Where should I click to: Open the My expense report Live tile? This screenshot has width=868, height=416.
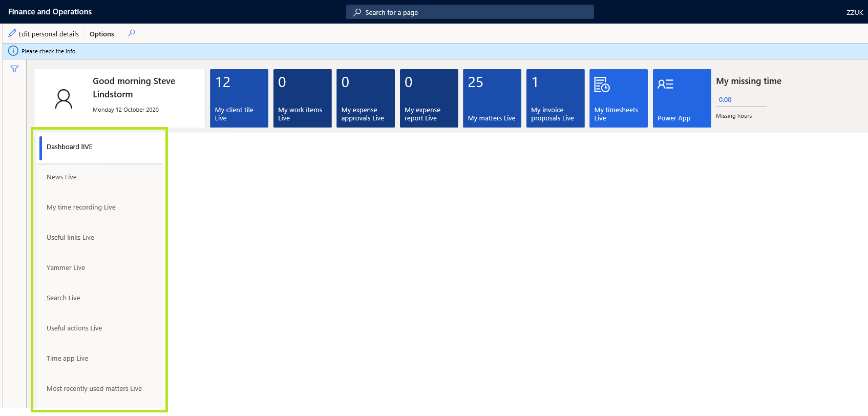[x=429, y=98]
